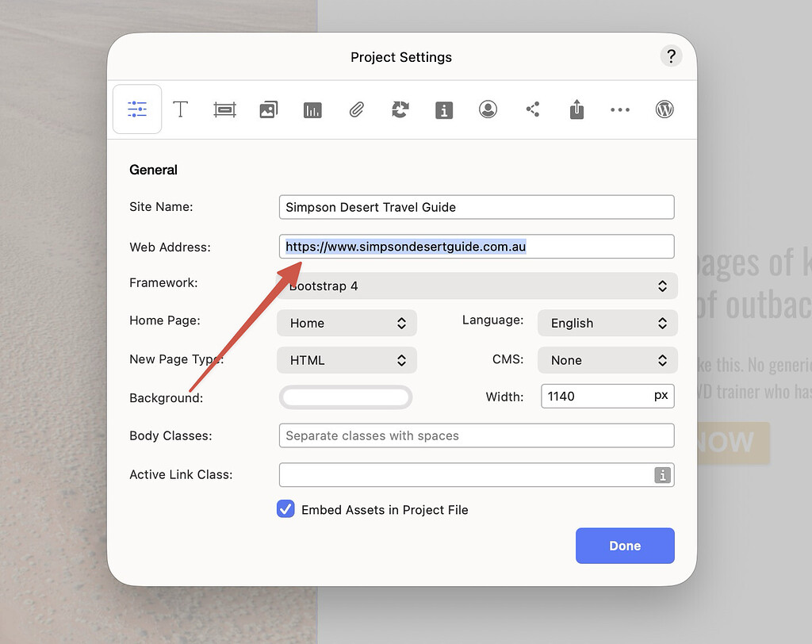Screen dimensions: 812x644
Task: Open the Images settings tab
Action: 268,109
